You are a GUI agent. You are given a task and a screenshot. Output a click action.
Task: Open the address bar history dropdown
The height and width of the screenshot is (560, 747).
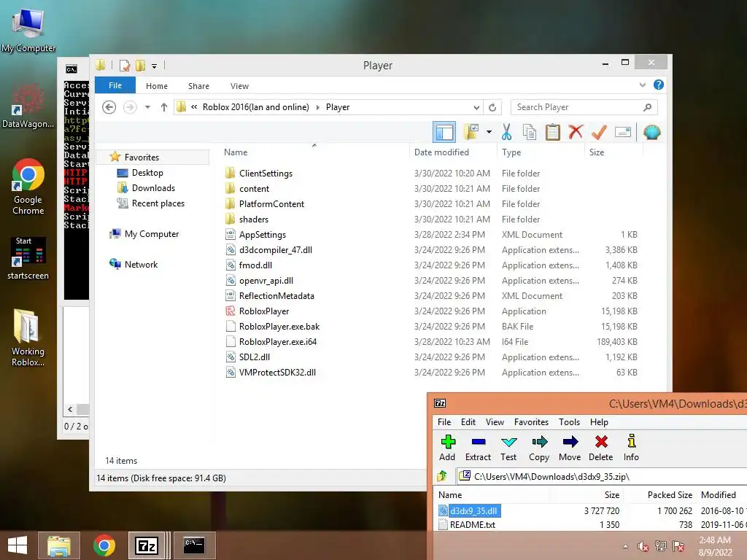[476, 108]
